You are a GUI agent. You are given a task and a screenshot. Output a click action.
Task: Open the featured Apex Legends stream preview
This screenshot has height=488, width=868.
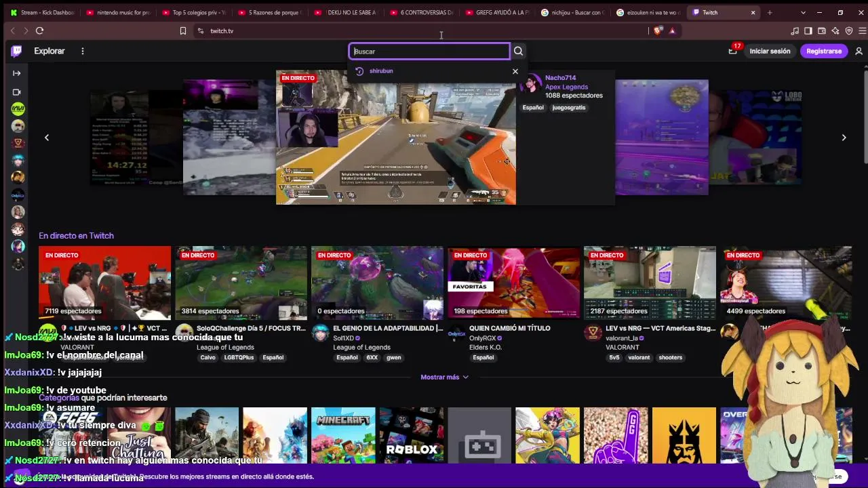click(x=396, y=138)
